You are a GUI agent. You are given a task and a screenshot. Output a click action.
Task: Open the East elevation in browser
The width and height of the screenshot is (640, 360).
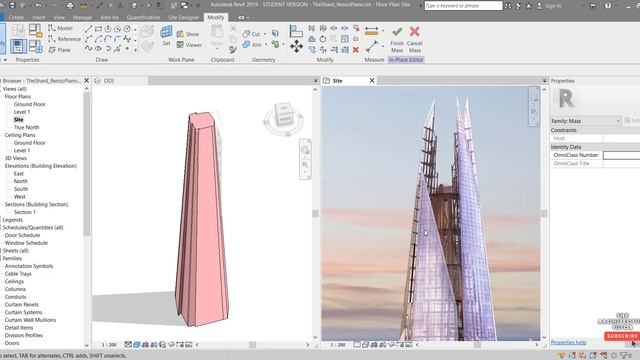click(18, 173)
